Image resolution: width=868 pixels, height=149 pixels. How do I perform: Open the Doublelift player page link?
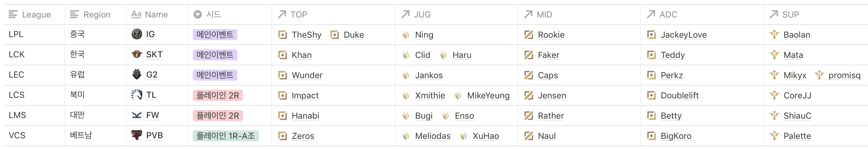click(x=679, y=96)
